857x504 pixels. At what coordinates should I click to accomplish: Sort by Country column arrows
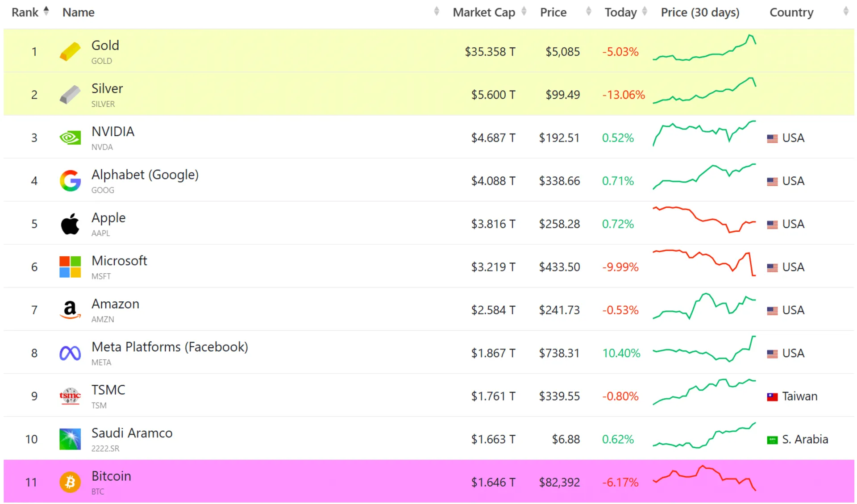(x=845, y=12)
